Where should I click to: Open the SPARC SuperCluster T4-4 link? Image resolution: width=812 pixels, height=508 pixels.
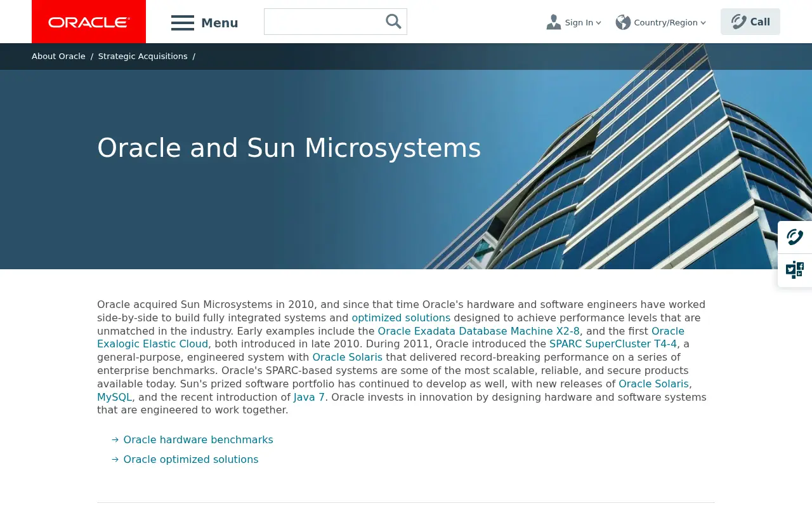click(613, 344)
